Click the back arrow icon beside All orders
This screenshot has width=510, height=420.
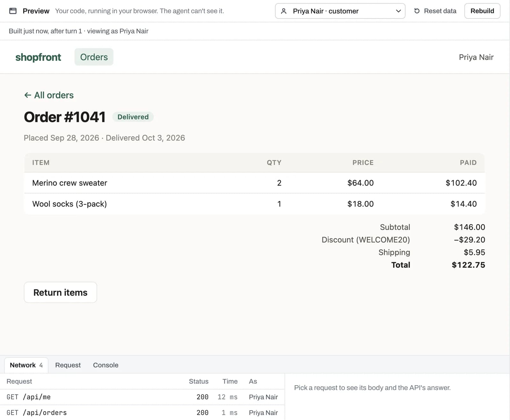28,95
